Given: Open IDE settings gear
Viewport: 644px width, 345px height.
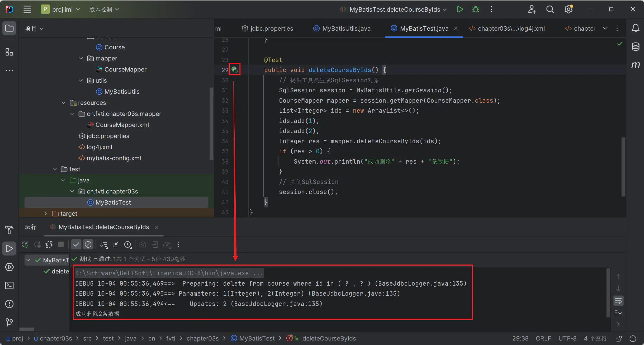Looking at the screenshot, I should 569,9.
